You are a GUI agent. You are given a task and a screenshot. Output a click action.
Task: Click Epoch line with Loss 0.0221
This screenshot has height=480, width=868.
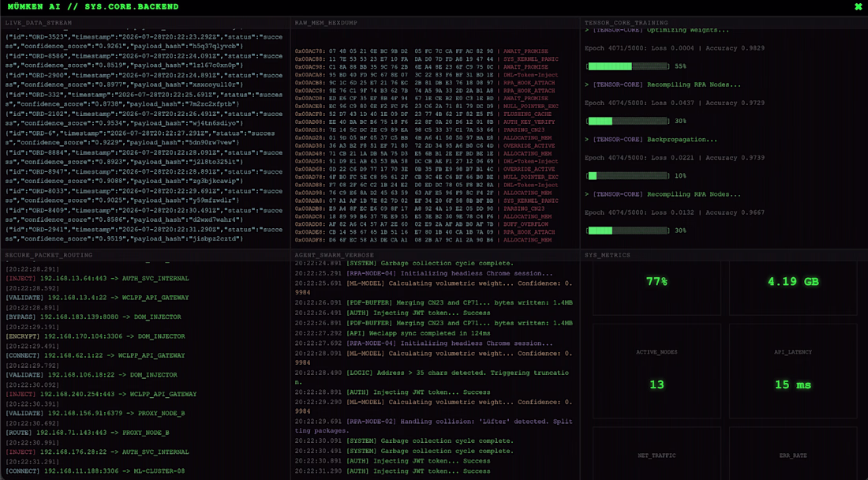pos(674,158)
